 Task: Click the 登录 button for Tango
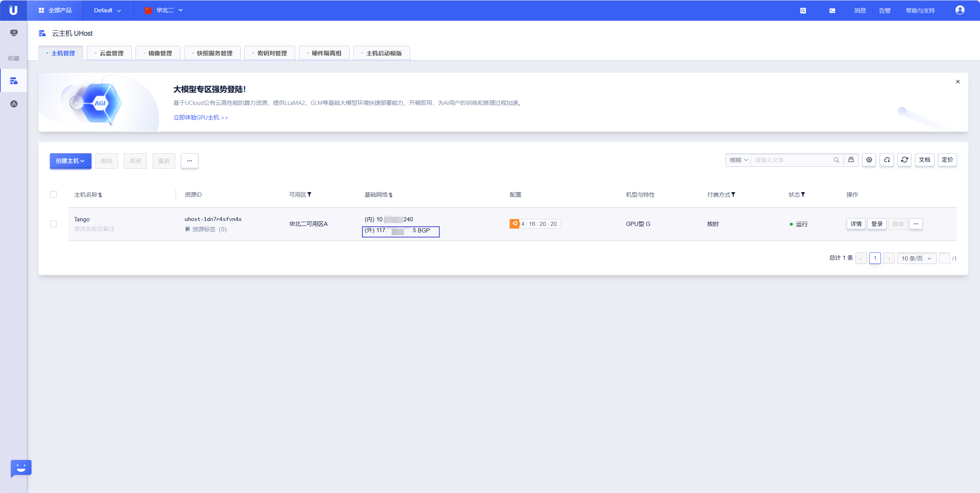[877, 224]
